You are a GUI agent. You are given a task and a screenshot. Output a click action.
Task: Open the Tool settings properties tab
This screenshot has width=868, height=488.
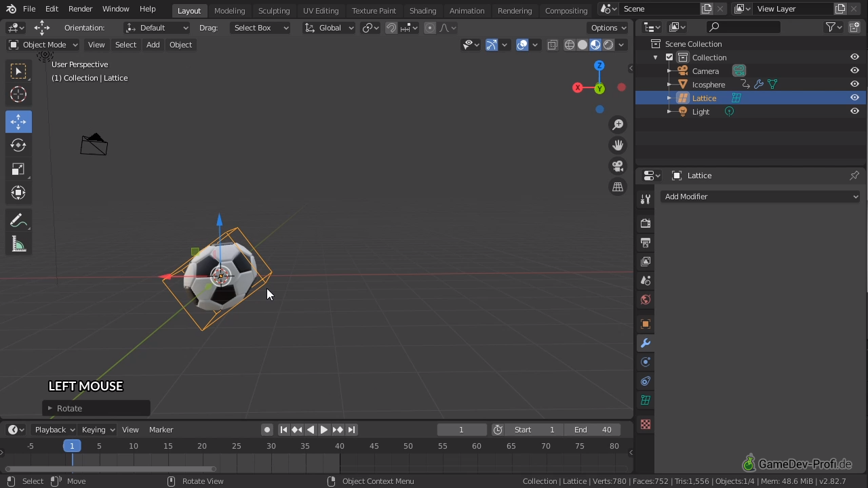pos(646,199)
